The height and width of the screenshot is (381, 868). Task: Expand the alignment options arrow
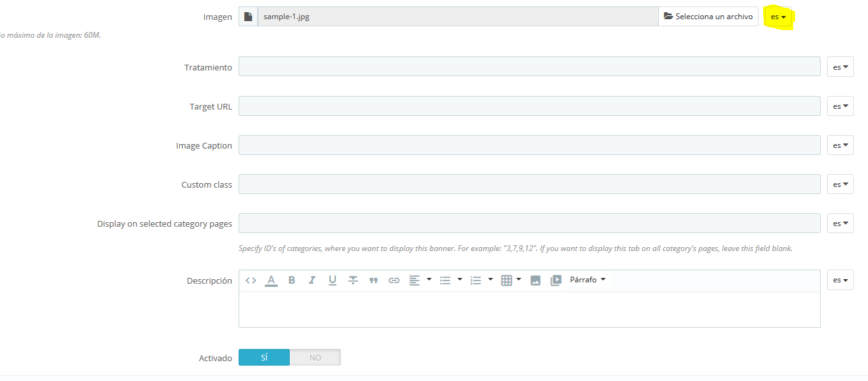pyautogui.click(x=429, y=280)
